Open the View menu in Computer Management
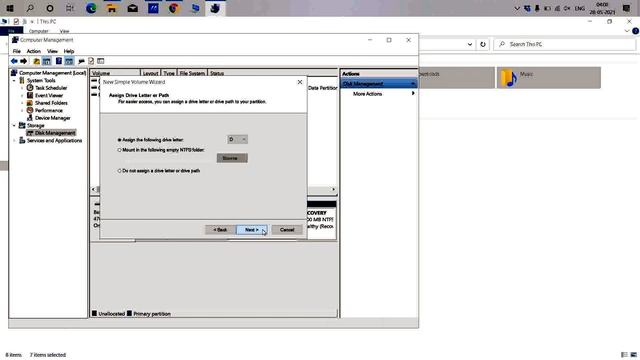 point(52,51)
